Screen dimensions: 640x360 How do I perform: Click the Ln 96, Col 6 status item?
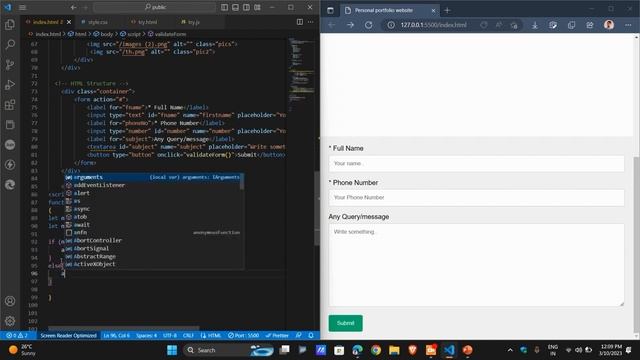[116, 336]
